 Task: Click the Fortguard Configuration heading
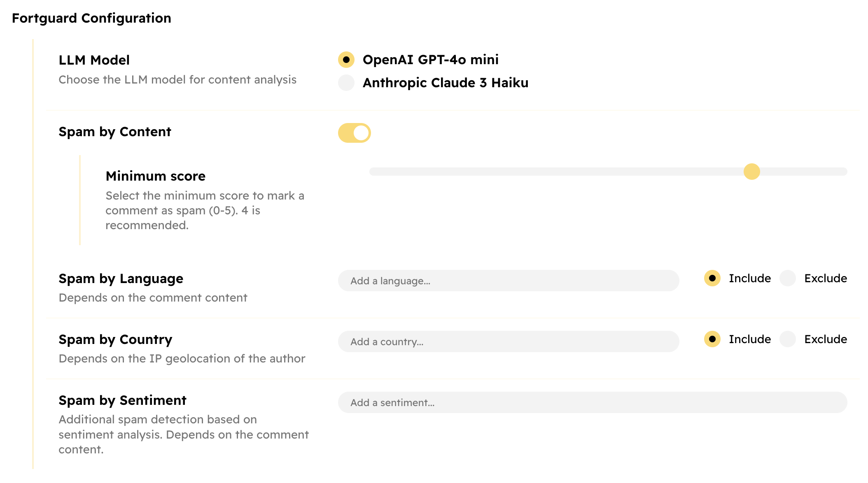(x=91, y=18)
